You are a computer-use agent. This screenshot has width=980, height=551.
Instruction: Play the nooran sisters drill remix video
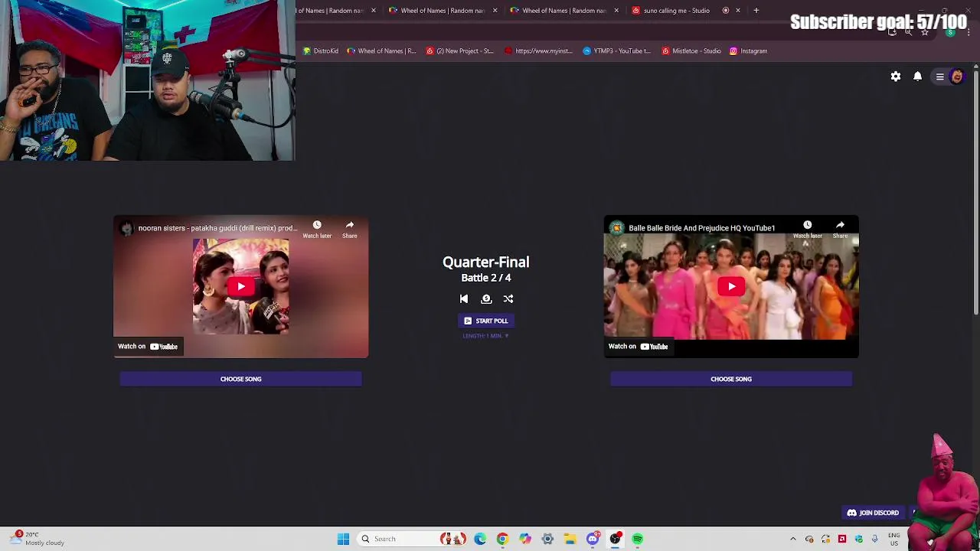[240, 286]
